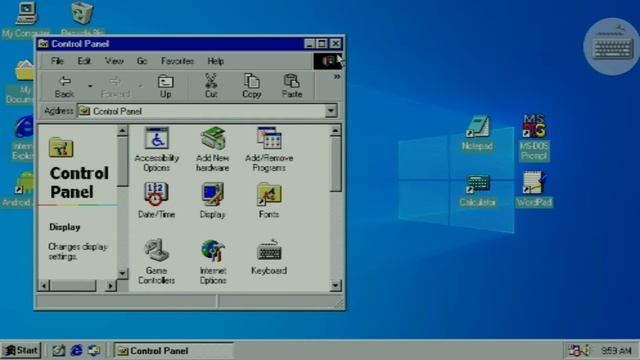
Task: Click icon list scroll down arrow
Action: [x=335, y=285]
